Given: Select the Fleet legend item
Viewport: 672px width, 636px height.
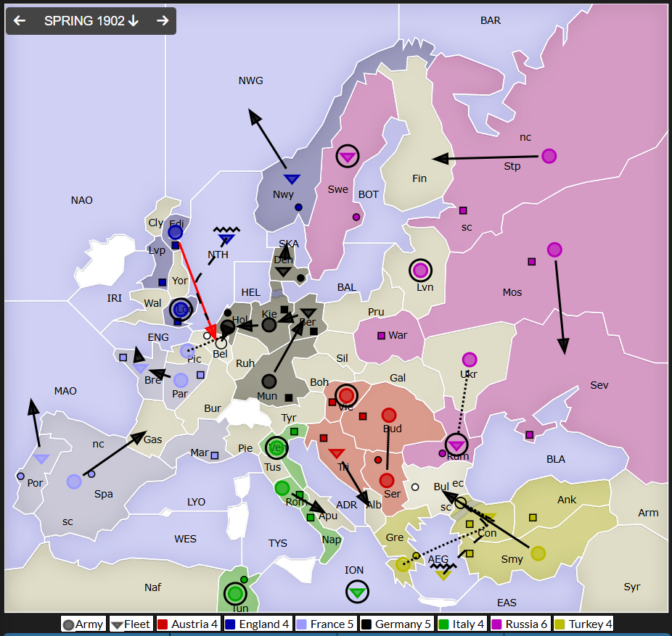Looking at the screenshot, I should (131, 624).
